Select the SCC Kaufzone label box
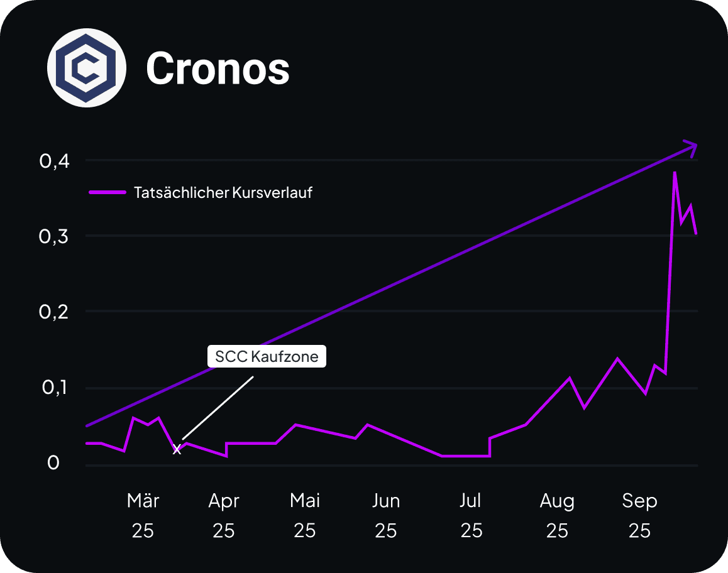 [267, 356]
